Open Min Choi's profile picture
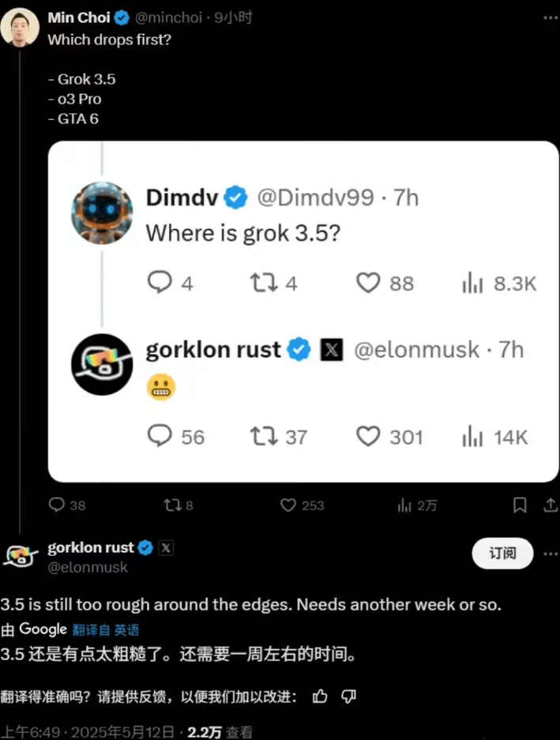The image size is (560, 740). click(x=20, y=27)
